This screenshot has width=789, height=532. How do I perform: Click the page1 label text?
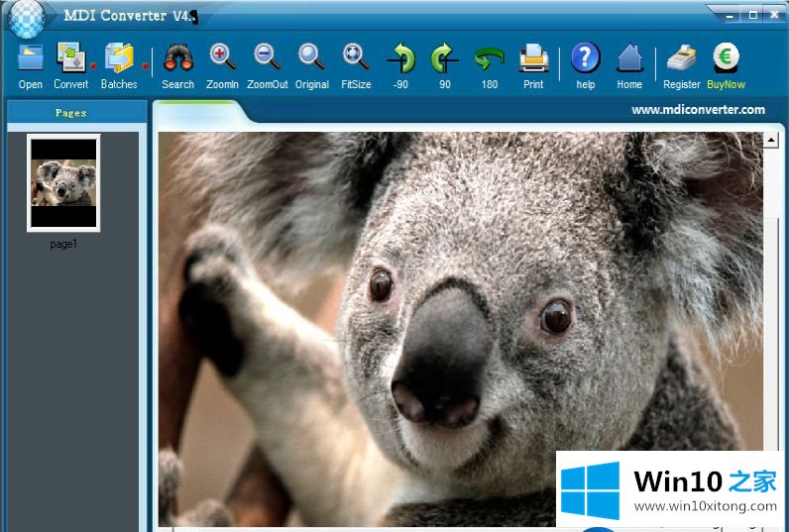(63, 245)
